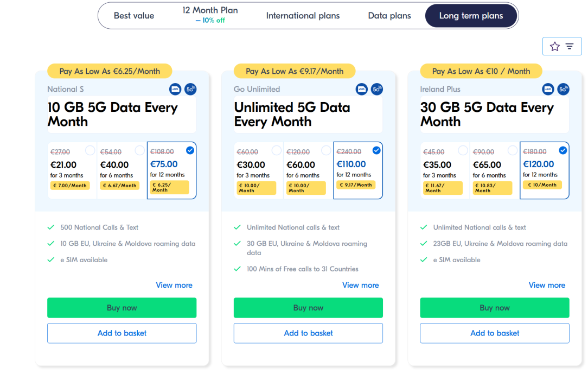The height and width of the screenshot is (374, 588).
Task: Select the €21.00 3-month option for National S
Action: 72,170
